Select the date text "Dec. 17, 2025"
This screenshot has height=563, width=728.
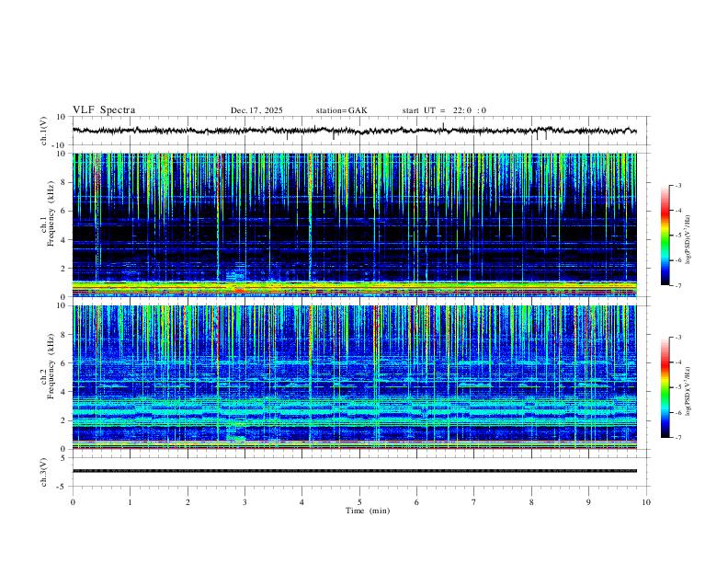point(256,110)
